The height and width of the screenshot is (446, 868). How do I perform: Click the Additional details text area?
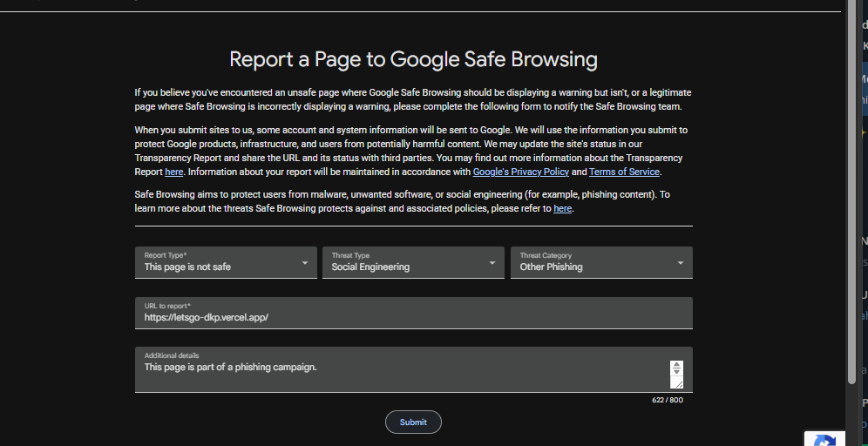pos(413,369)
